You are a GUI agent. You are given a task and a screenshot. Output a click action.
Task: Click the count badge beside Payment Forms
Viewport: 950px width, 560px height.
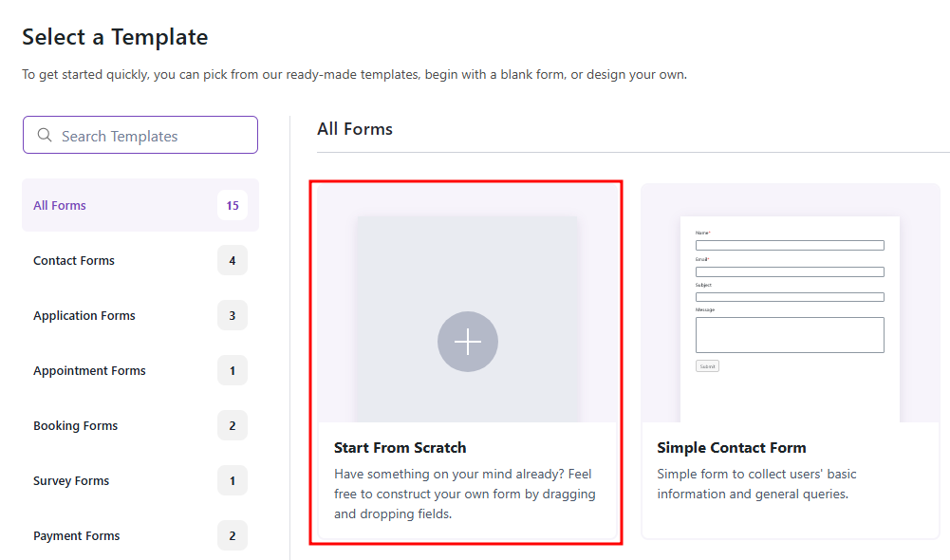(232, 535)
